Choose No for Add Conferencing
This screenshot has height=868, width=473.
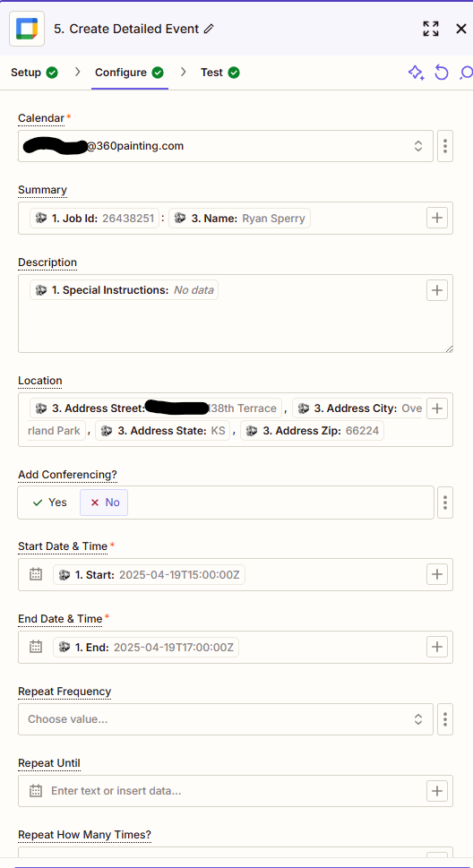104,503
